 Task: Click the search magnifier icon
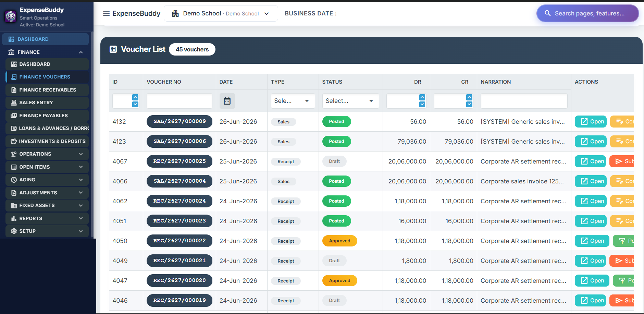547,13
